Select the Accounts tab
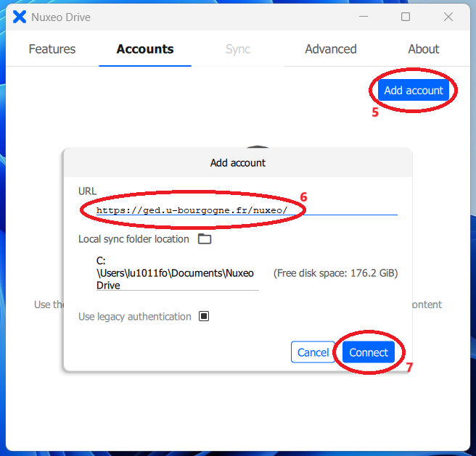Viewport: 476px width, 456px height. pyautogui.click(x=145, y=49)
